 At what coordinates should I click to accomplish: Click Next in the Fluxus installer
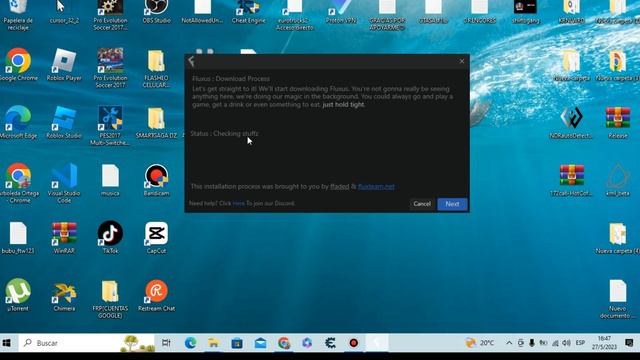[x=452, y=204]
